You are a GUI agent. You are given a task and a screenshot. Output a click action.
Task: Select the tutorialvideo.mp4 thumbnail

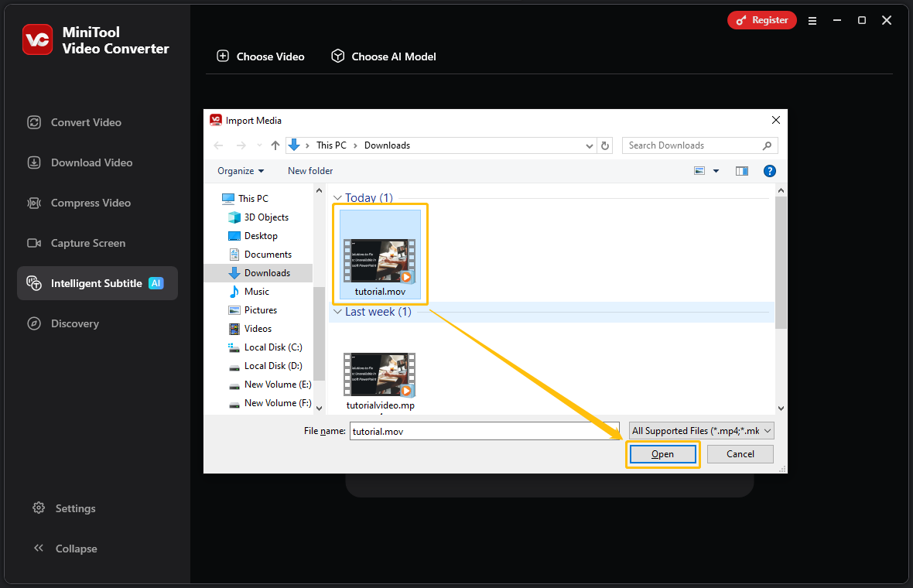coord(378,374)
